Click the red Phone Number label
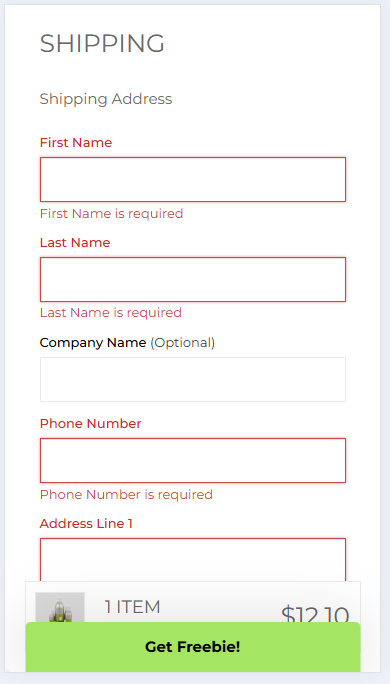390x684 pixels. [91, 423]
